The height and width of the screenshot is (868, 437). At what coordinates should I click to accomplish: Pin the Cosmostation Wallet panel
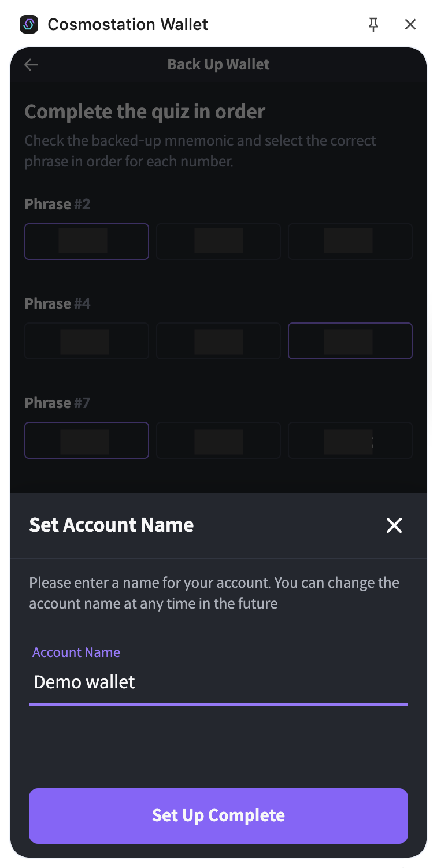pos(373,24)
